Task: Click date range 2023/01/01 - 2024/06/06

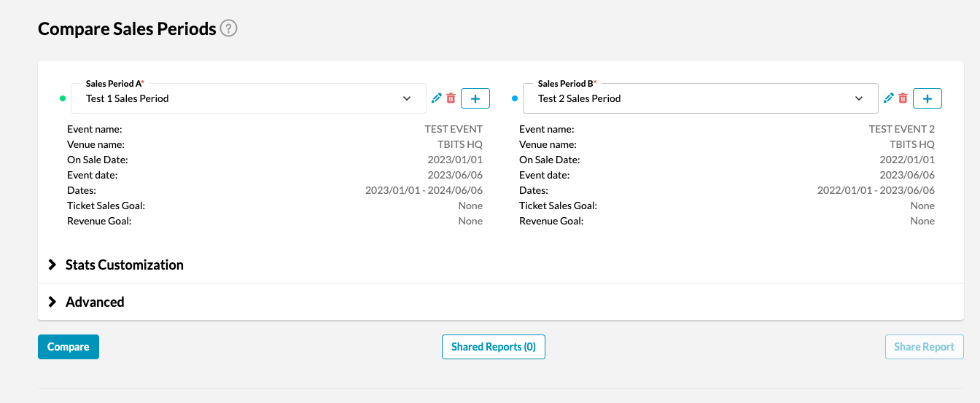Action: pyautogui.click(x=424, y=190)
